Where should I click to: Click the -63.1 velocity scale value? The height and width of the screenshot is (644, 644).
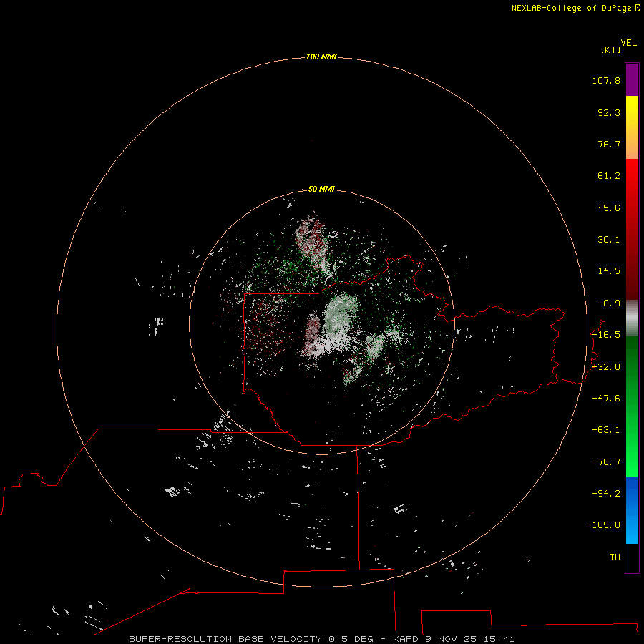coord(606,430)
